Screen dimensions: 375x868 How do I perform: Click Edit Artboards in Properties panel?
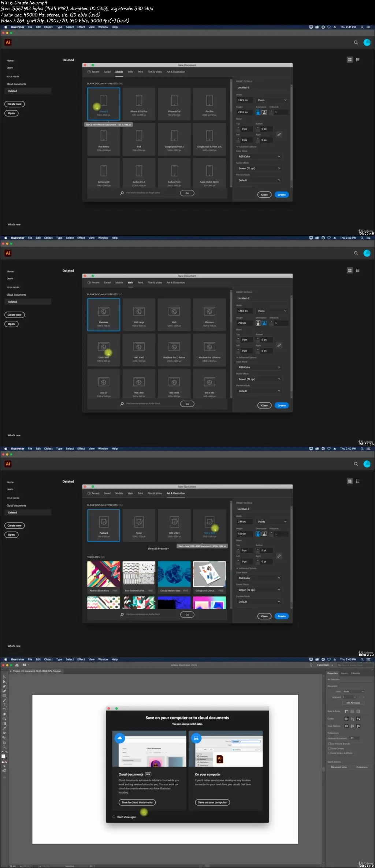coord(353,703)
